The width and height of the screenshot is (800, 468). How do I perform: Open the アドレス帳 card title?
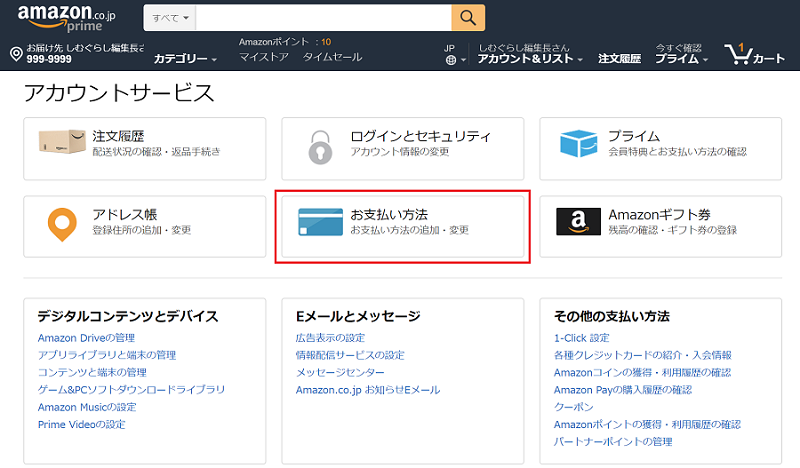click(124, 214)
